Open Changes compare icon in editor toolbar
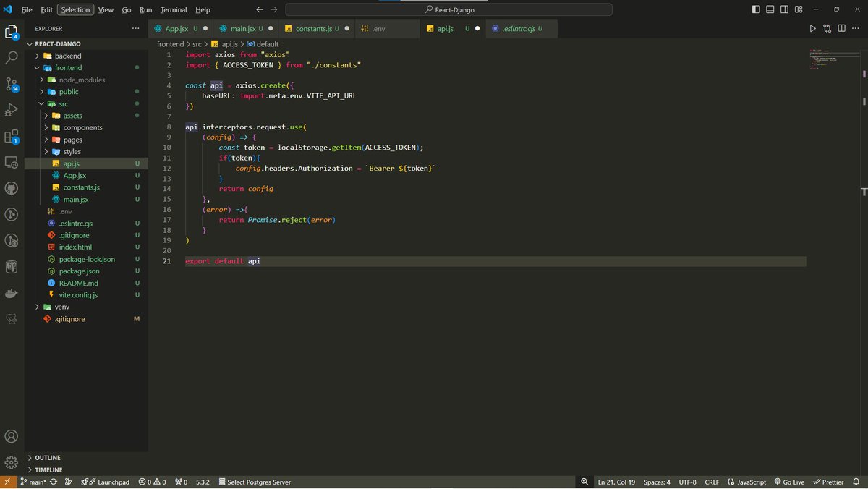Image resolution: width=868 pixels, height=489 pixels. coord(827,29)
